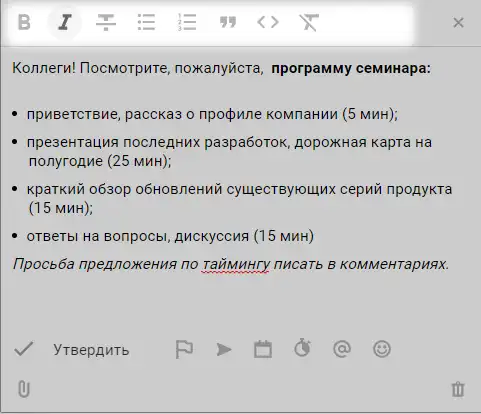Click the Утвердить button
This screenshot has height=414, width=481.
91,350
